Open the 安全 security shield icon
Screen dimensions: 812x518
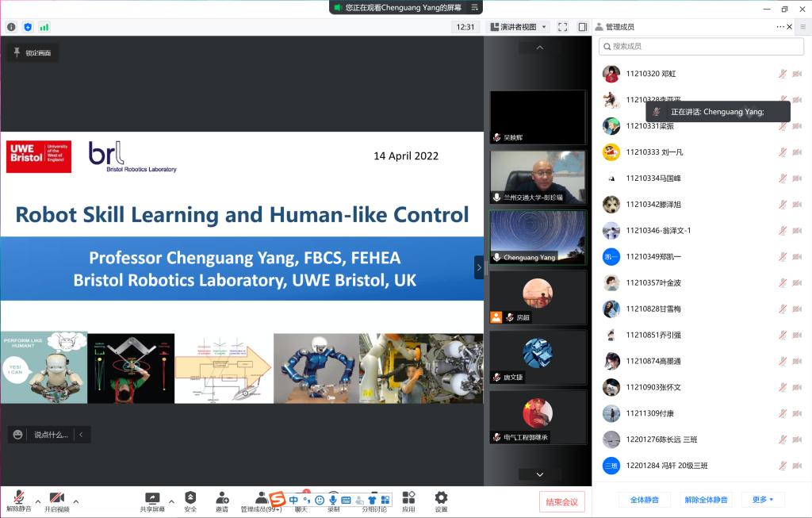190,500
